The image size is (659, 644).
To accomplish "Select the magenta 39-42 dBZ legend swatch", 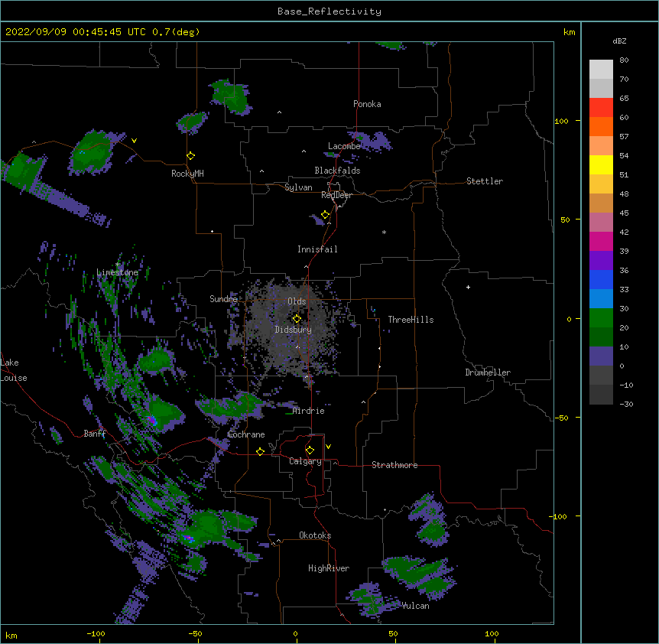I will [x=601, y=241].
